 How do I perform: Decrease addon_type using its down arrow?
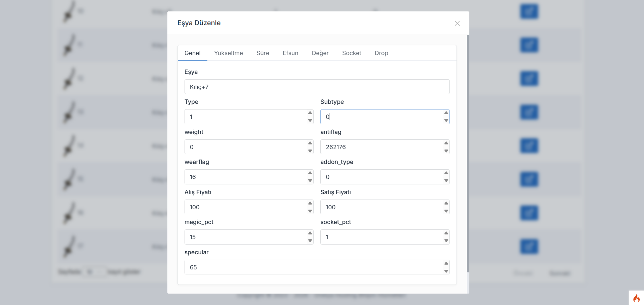point(446,181)
